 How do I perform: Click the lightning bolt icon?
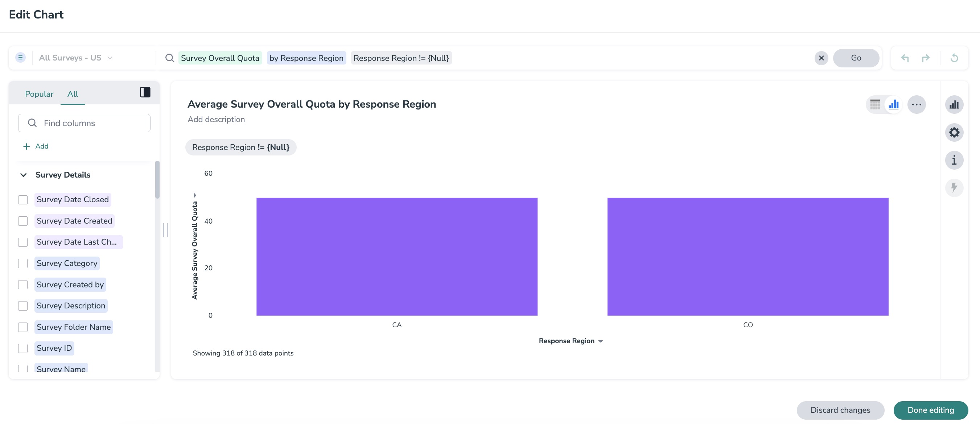[x=954, y=188]
